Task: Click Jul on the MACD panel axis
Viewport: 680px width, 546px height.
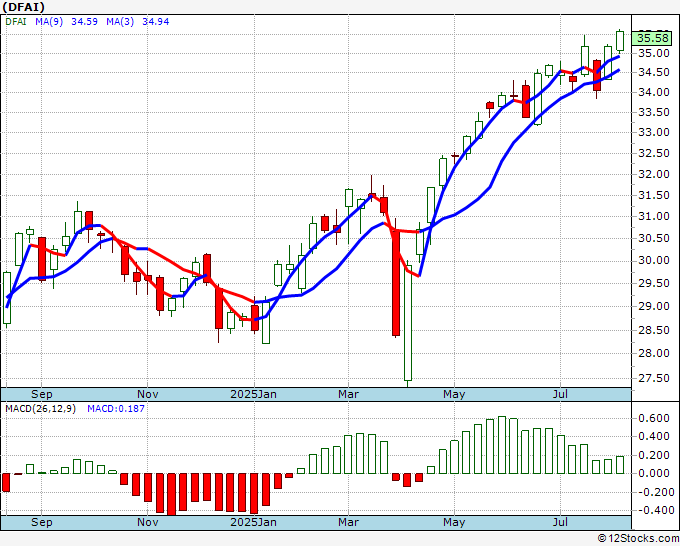Action: 560,522
